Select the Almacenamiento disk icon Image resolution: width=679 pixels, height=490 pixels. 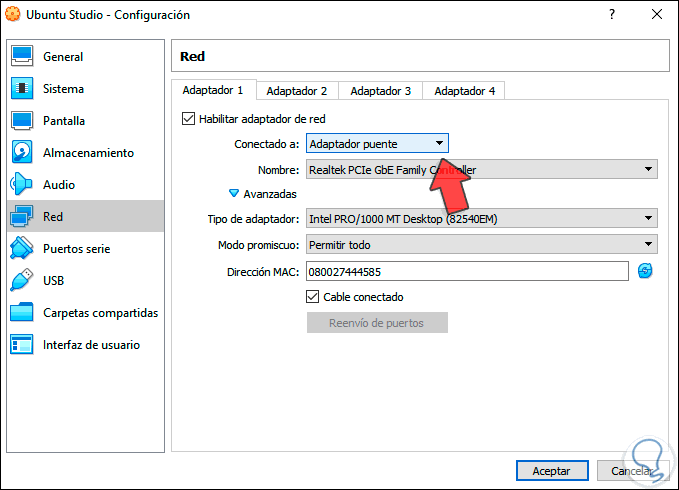23,153
